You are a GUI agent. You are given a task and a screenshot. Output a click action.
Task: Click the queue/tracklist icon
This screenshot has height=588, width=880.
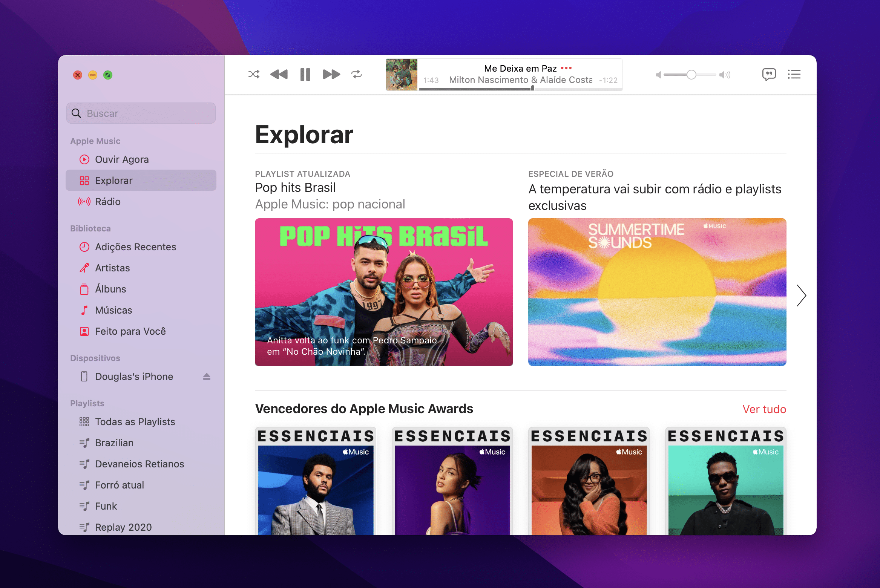793,73
